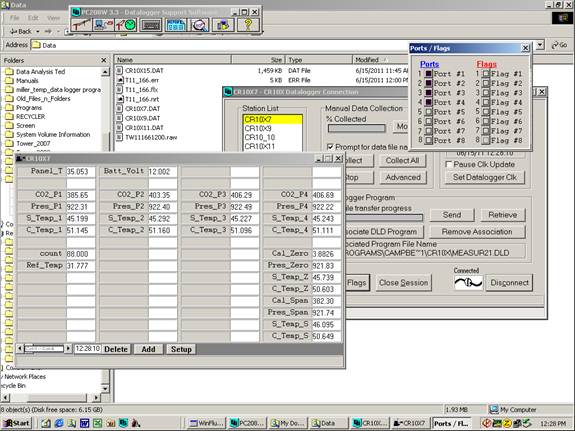Click the yellow question mark help icon
575x431 pixels.
248,25
